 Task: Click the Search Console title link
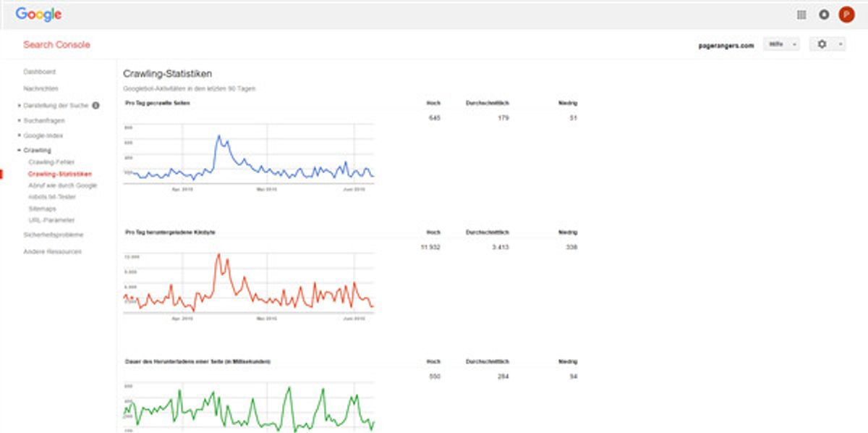pyautogui.click(x=56, y=45)
